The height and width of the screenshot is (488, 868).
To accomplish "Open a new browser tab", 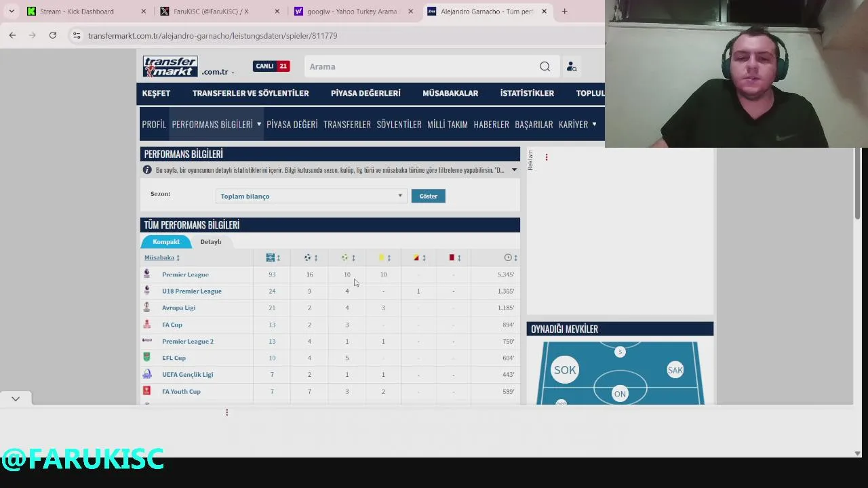I will (564, 12).
